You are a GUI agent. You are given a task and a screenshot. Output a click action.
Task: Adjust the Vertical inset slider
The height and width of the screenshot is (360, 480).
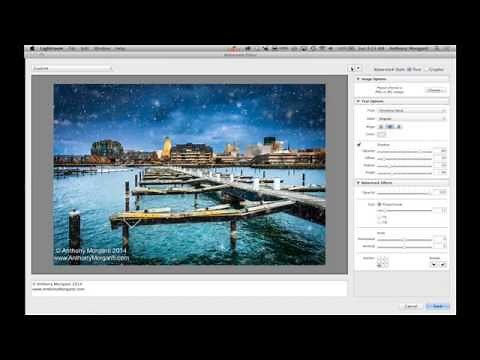[x=404, y=247]
